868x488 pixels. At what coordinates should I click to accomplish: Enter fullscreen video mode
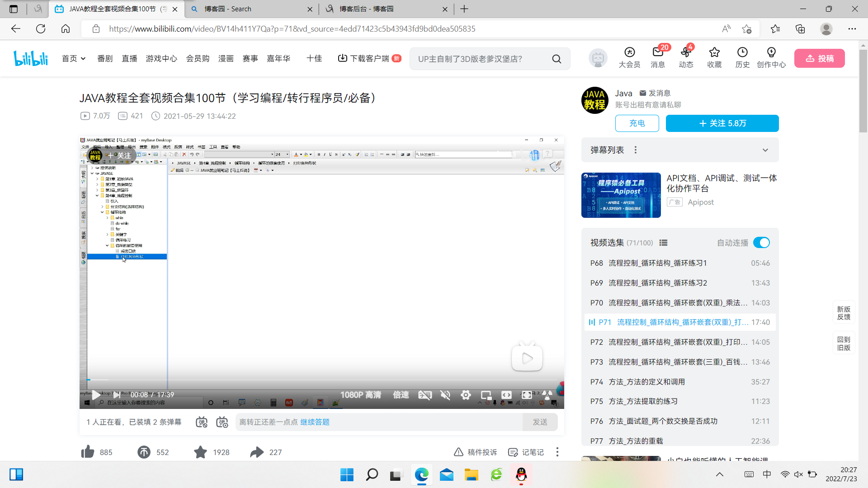pos(527,395)
